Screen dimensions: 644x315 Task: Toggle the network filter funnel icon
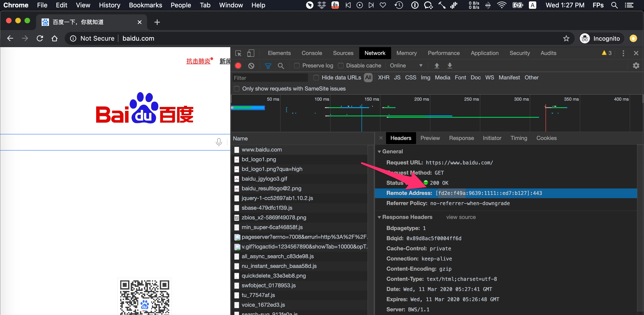click(268, 66)
